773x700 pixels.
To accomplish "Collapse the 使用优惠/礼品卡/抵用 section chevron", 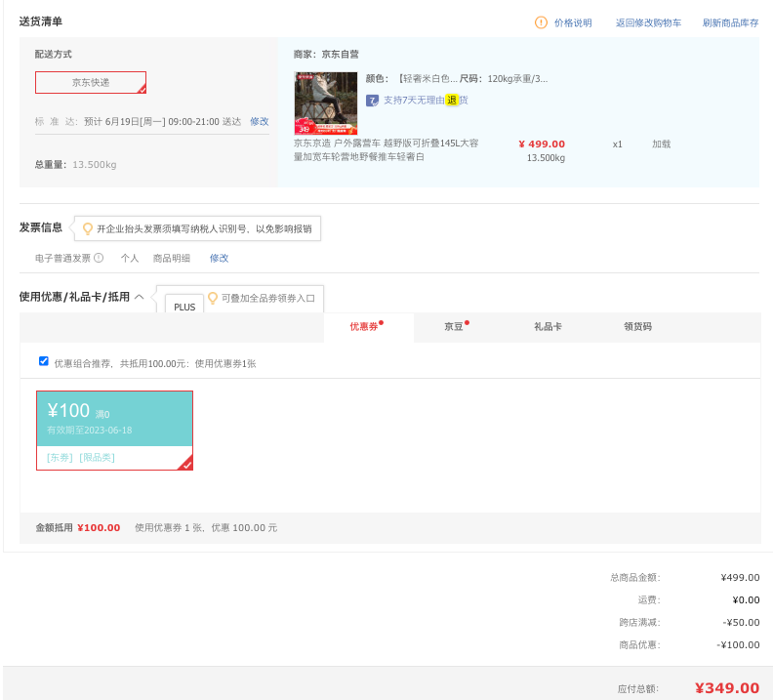I will [140, 297].
